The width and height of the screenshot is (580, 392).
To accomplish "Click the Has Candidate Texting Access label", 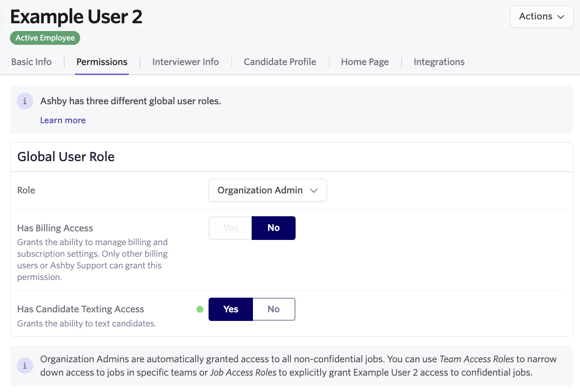I will (x=81, y=309).
